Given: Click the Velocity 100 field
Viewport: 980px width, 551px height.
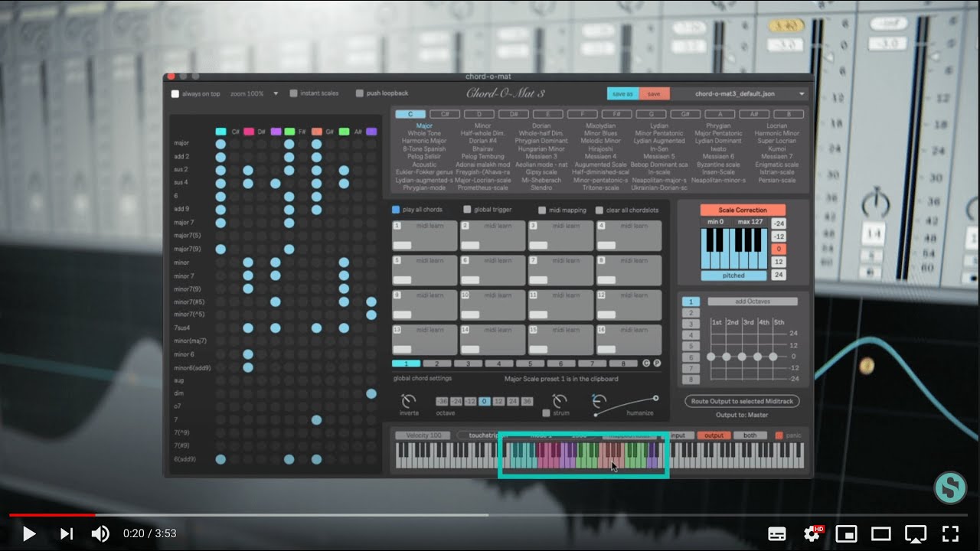Looking at the screenshot, I should 423,435.
